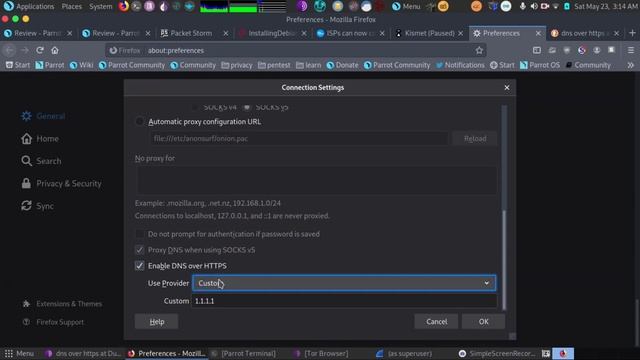Cancel the Connection Settings dialog
The width and height of the screenshot is (640, 360).
click(x=436, y=322)
